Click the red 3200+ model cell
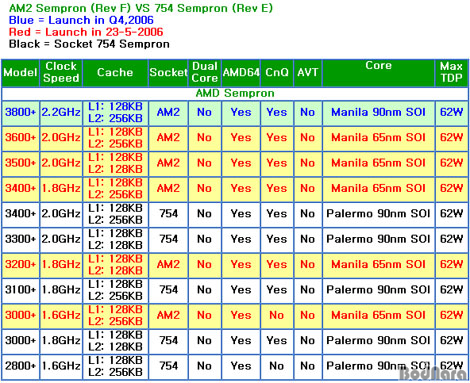 (20, 264)
